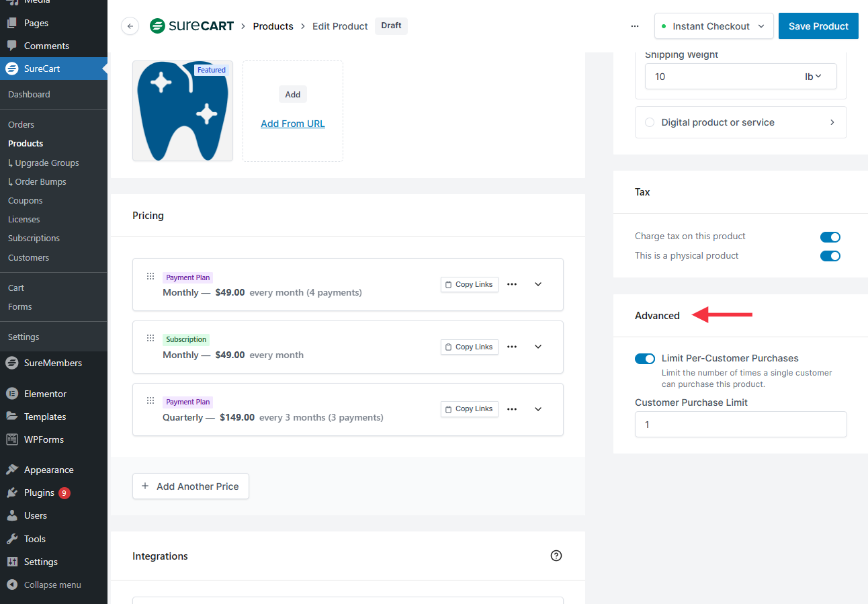This screenshot has width=868, height=604.
Task: Click the Add From URL link
Action: tap(292, 124)
